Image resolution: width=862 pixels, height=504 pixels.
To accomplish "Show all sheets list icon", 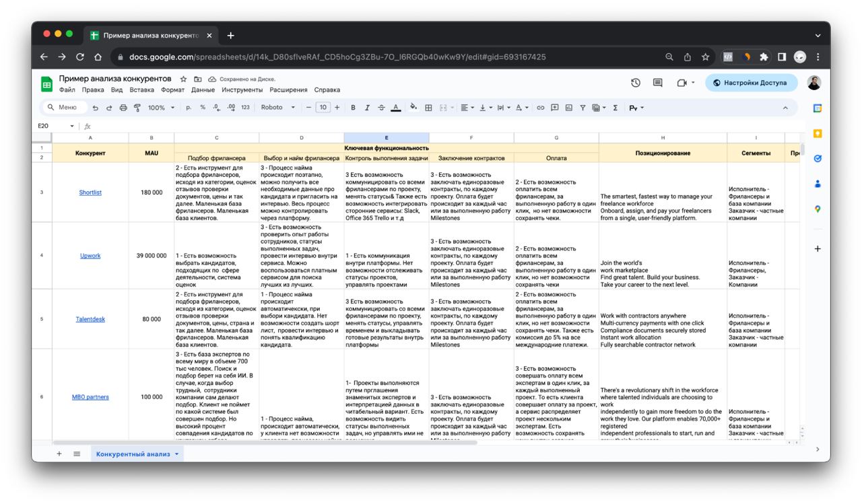I will point(77,454).
